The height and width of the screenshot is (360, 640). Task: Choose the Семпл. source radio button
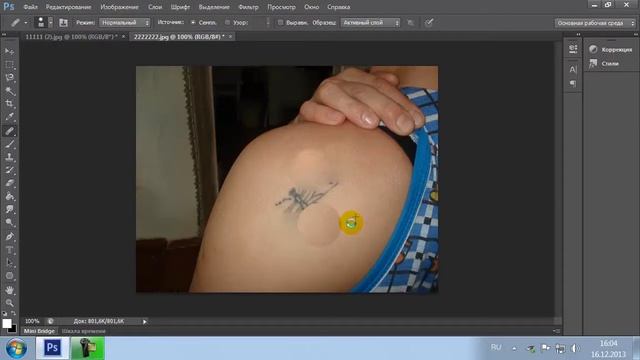coord(193,22)
